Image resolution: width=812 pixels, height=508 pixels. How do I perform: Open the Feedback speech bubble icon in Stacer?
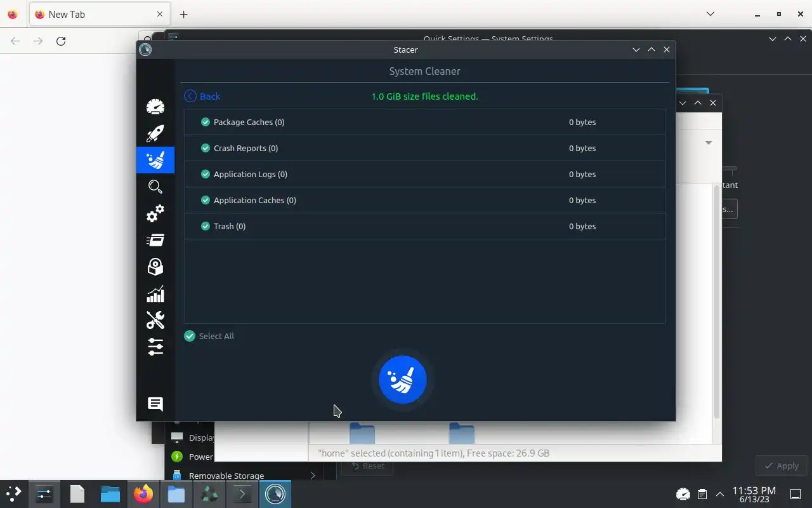pyautogui.click(x=155, y=404)
